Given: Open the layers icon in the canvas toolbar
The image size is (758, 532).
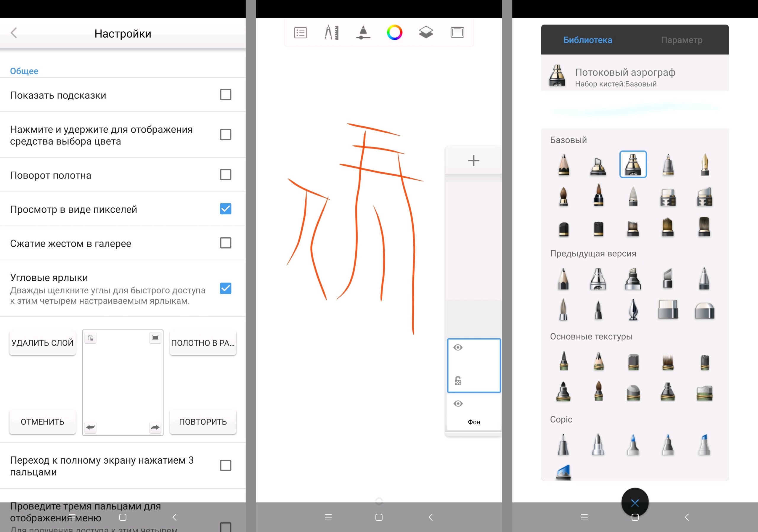Looking at the screenshot, I should [x=425, y=33].
